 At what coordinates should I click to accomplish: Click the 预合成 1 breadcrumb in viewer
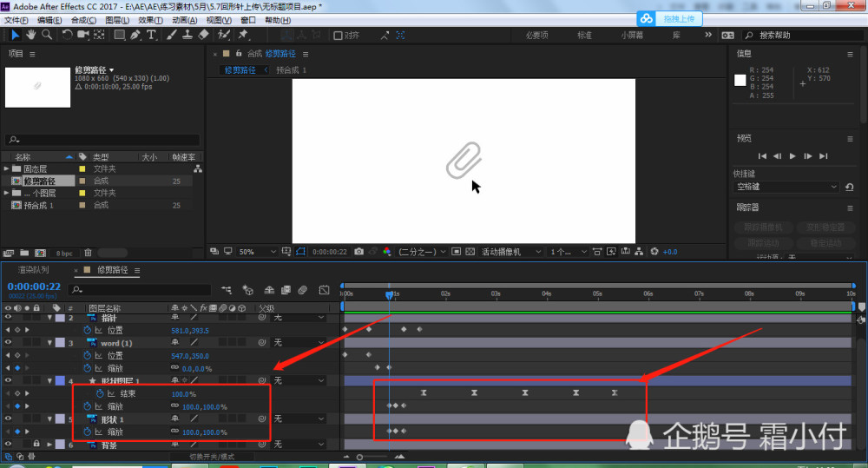[291, 69]
